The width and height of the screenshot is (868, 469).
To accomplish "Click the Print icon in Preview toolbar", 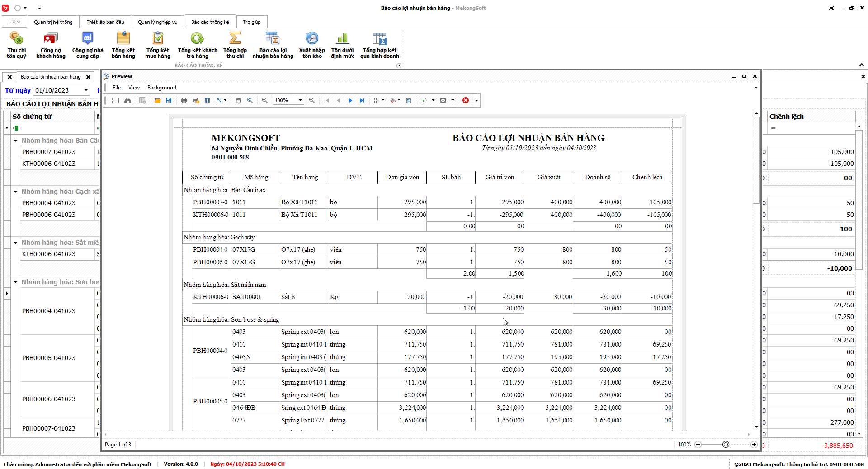I will coord(184,100).
